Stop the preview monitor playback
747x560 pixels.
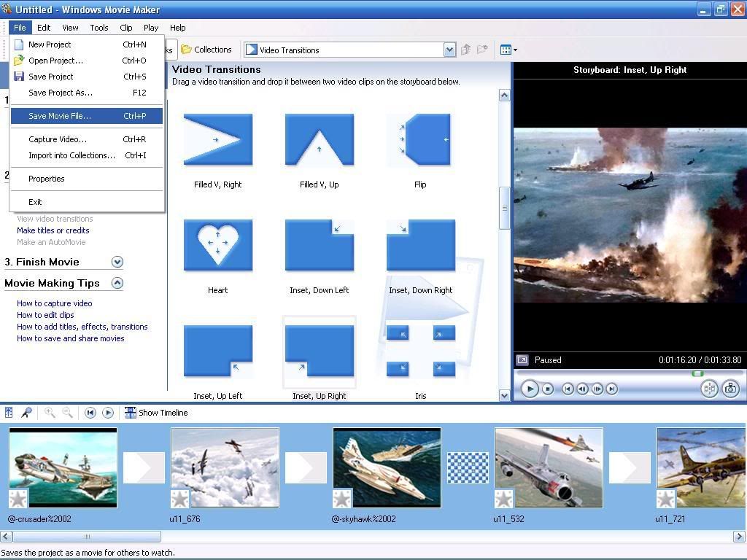tap(548, 389)
